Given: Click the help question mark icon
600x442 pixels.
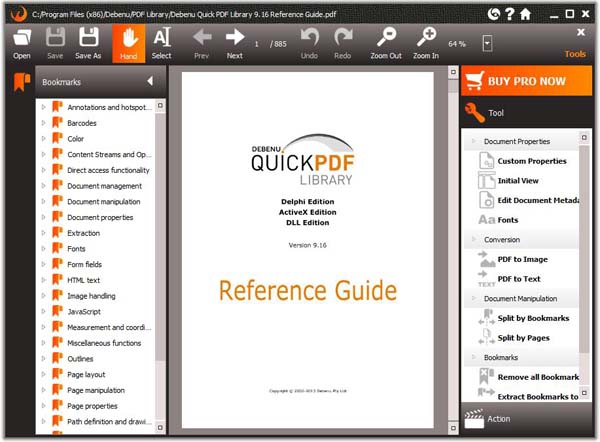Looking at the screenshot, I should (x=509, y=14).
